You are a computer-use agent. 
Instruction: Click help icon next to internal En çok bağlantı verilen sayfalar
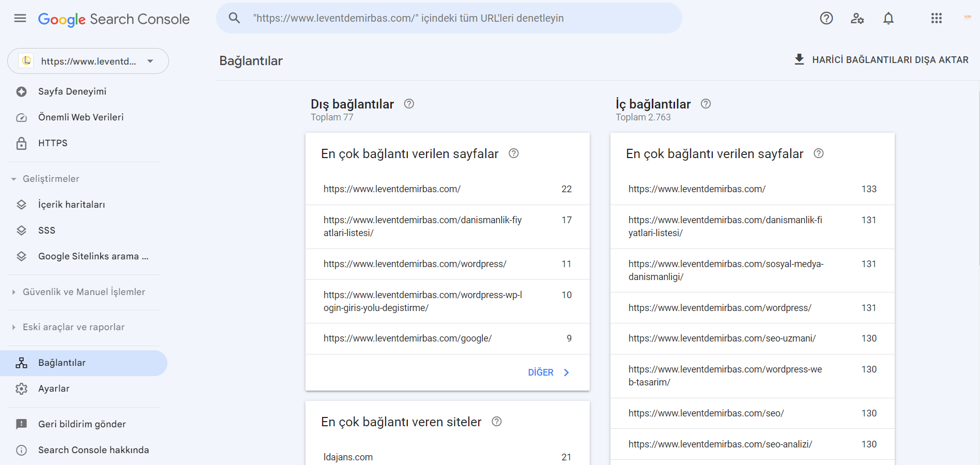point(819,153)
